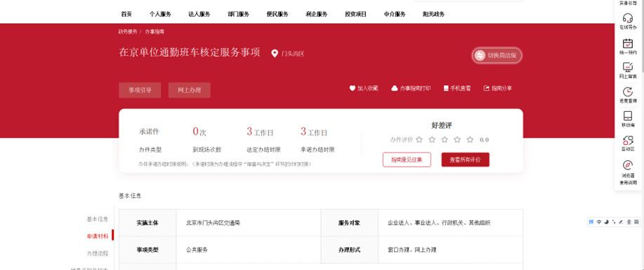The image size is (644, 270).
Task: Click 政务服务 breadcrumb link
Action: pyautogui.click(x=128, y=32)
